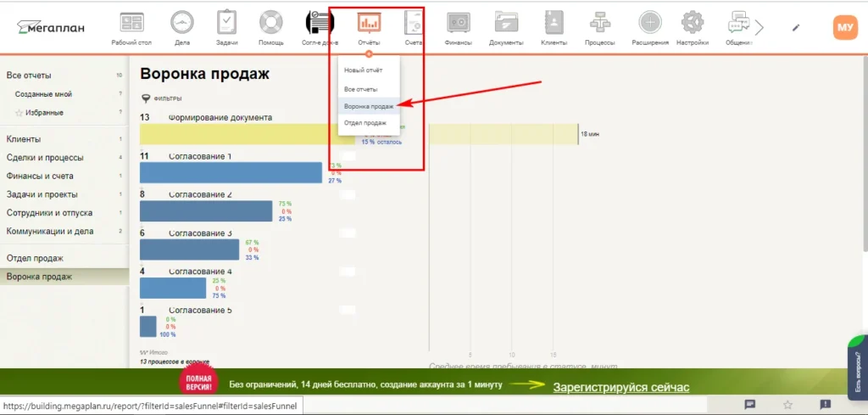The width and height of the screenshot is (868, 415).
Task: Open the Счета invoices icon
Action: (413, 23)
